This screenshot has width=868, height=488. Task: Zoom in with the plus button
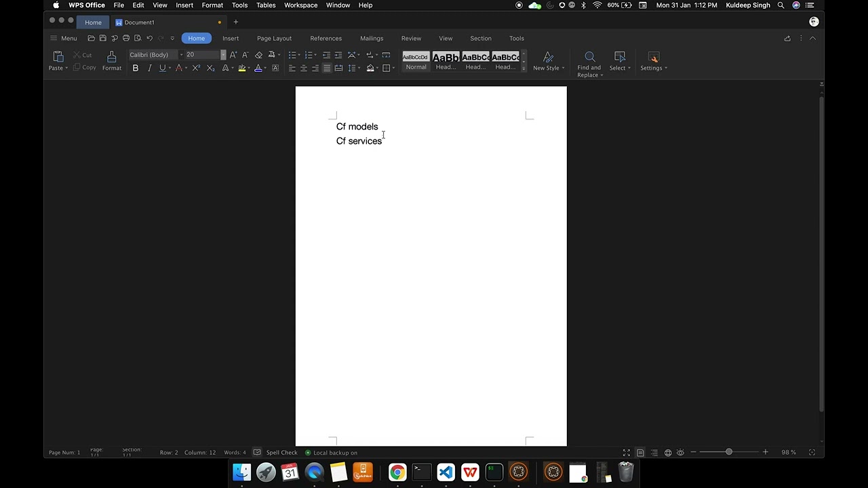point(766,452)
